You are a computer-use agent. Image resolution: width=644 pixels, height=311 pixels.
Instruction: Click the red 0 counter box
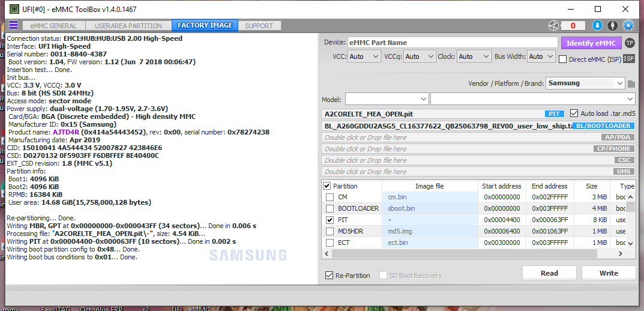(x=573, y=25)
